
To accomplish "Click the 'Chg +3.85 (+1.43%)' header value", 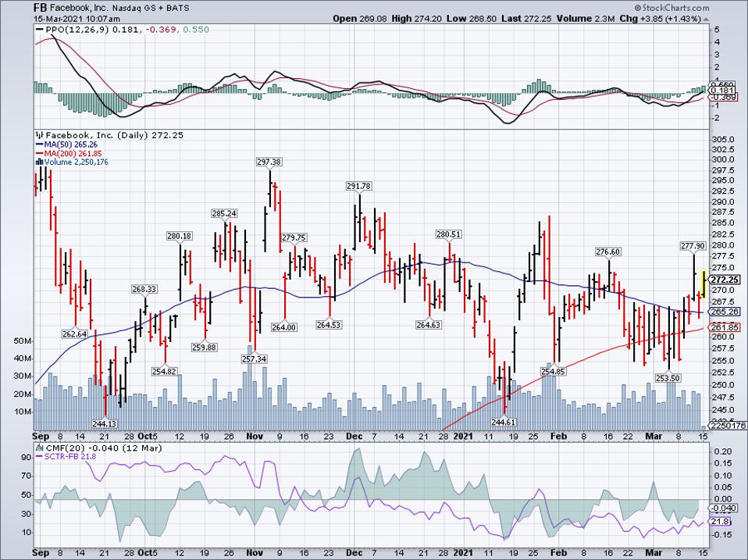I will [x=661, y=19].
